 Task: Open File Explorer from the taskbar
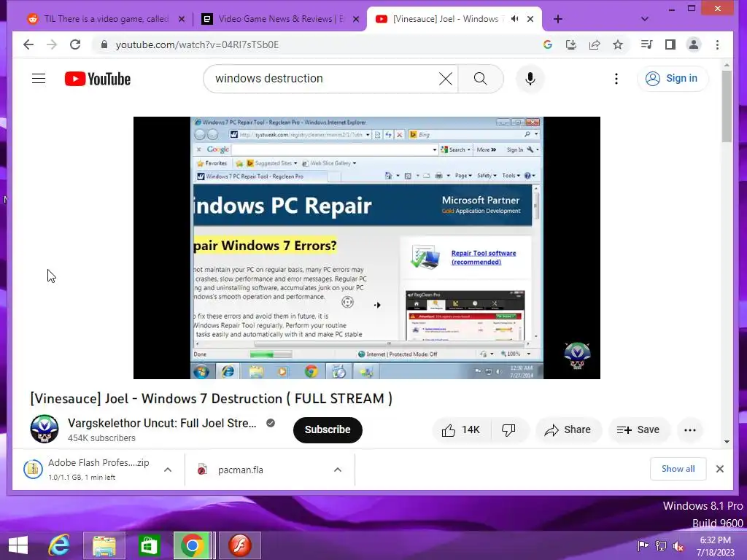[x=104, y=545]
